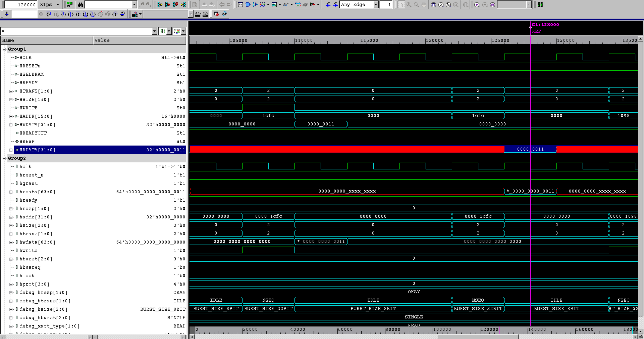
Task: Click the signal find icon beside time units
Action: 70,4
